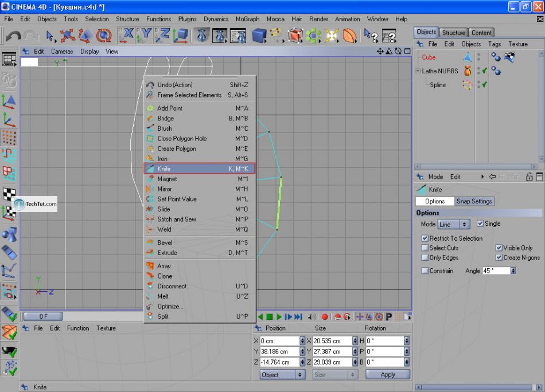
Task: Click the Objects manager horizontal scrollbar
Action: tap(477, 166)
